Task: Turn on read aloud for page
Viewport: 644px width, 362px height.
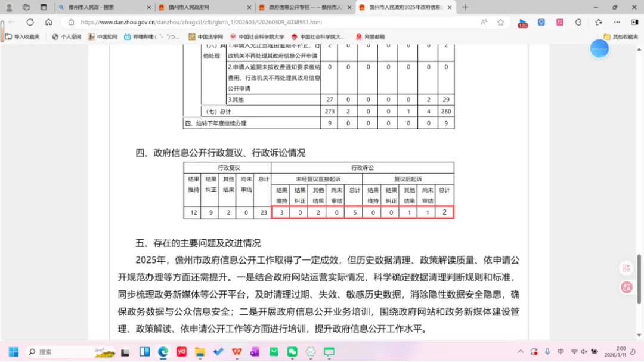Action: (484, 22)
